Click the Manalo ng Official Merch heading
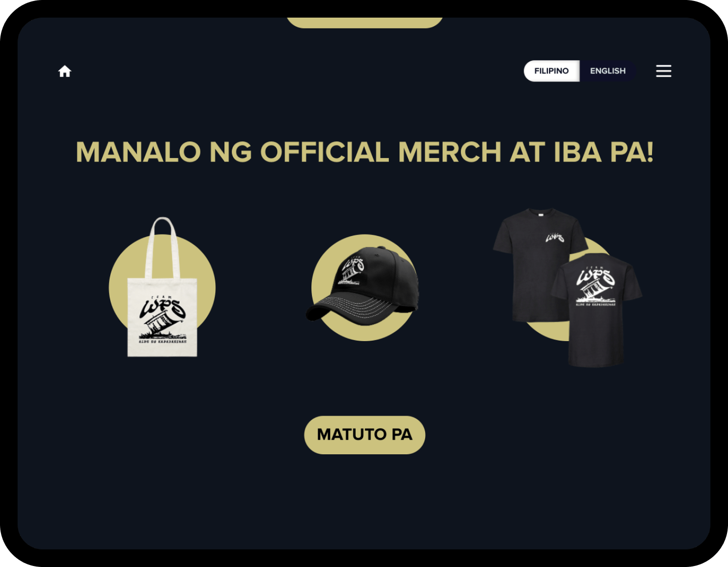This screenshot has height=567, width=728. click(365, 152)
